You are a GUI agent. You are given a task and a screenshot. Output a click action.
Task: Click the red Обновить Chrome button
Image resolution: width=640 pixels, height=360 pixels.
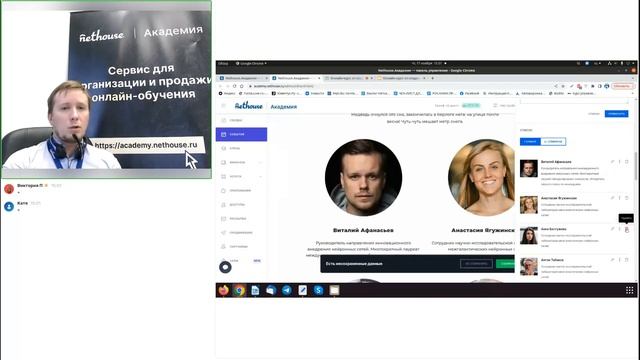622,86
